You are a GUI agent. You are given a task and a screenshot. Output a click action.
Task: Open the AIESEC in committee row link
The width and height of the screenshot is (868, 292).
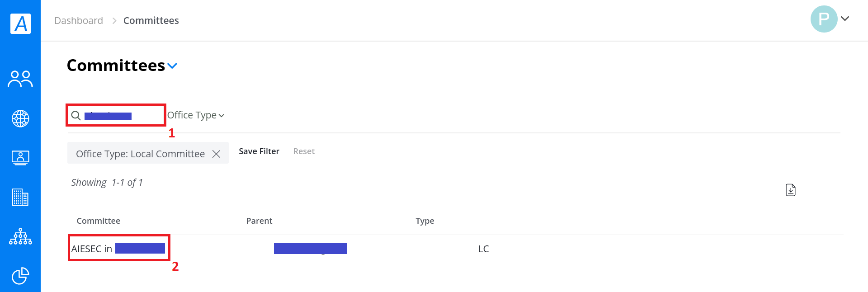click(118, 249)
